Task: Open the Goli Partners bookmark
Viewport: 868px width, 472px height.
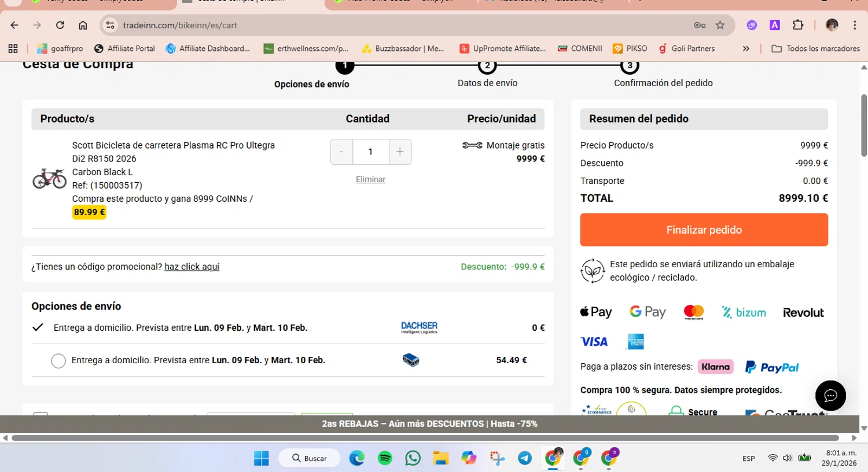Action: tap(687, 49)
